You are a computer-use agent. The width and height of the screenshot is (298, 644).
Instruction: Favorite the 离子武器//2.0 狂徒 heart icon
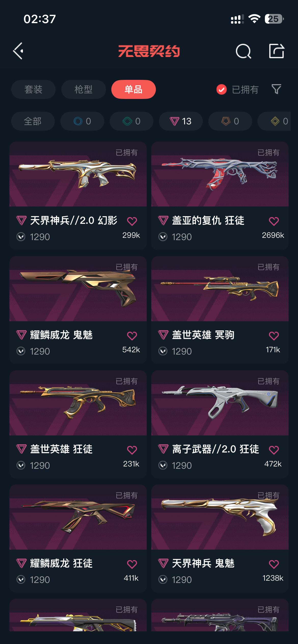coord(274,450)
